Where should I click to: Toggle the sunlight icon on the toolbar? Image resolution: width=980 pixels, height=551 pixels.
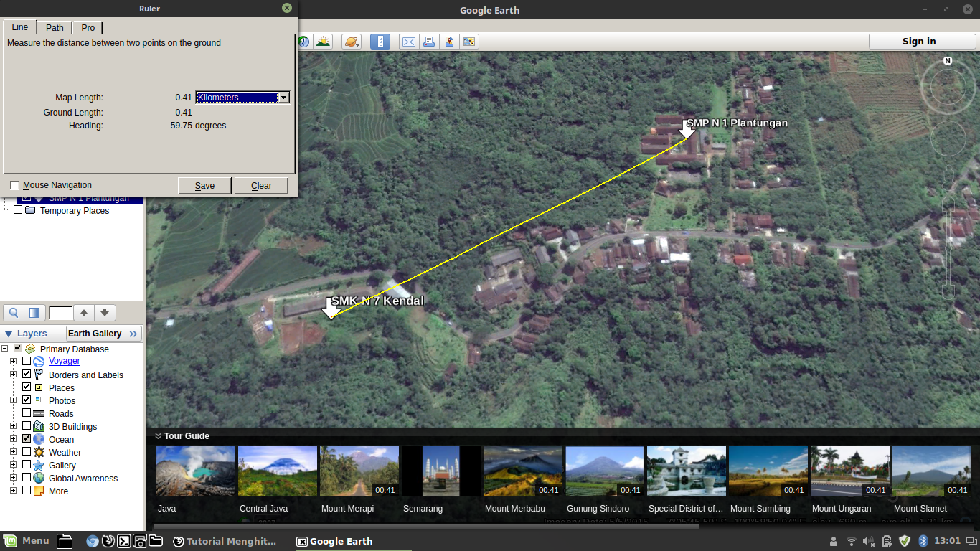coord(324,41)
